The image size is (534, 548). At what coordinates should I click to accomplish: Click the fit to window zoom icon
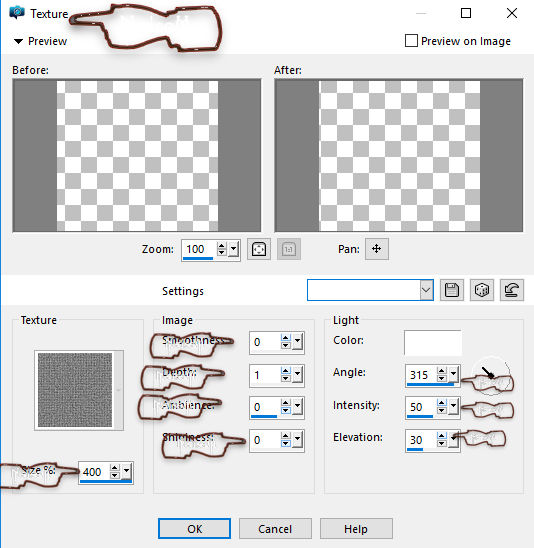(259, 249)
